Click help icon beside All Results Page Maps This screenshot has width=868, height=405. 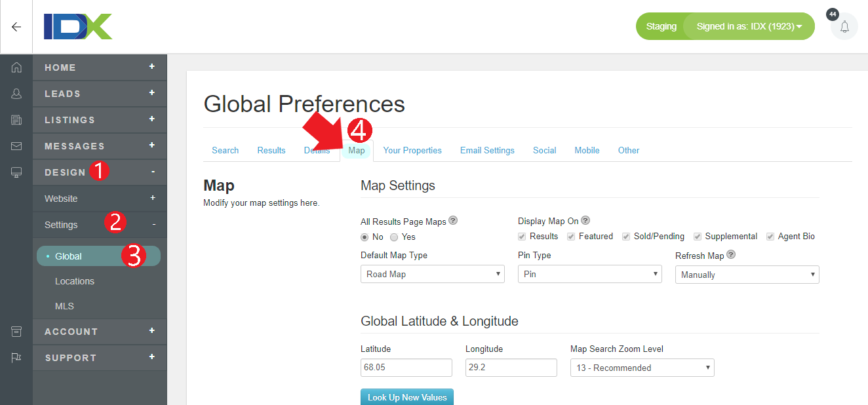453,221
